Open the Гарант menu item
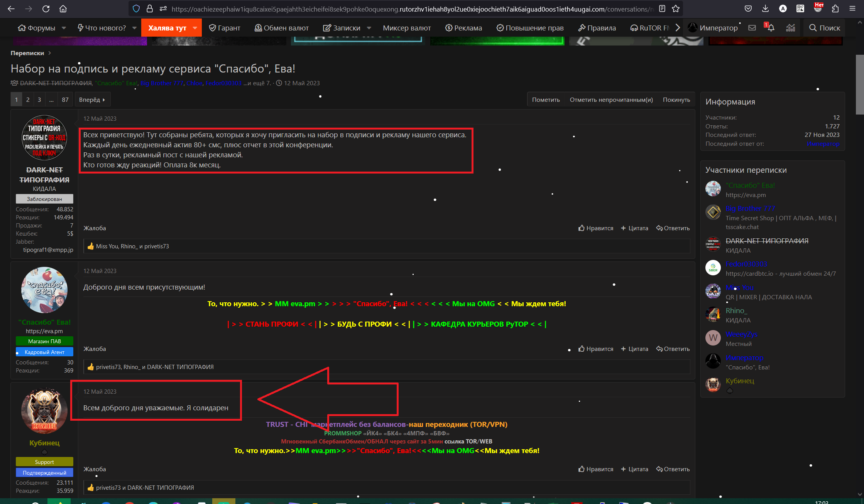The image size is (864, 504). pos(225,28)
